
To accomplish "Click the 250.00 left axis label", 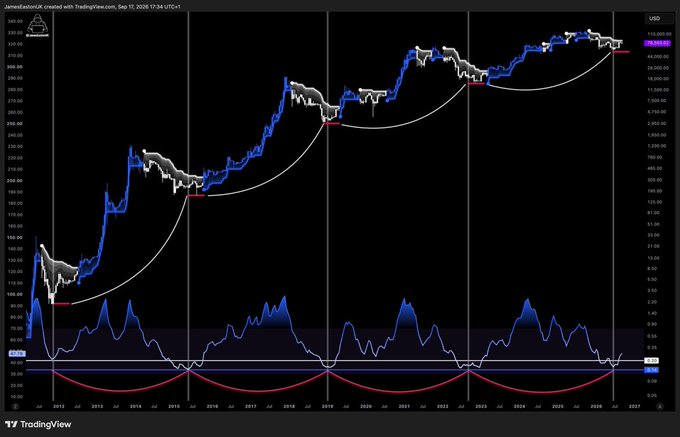I will (15, 124).
